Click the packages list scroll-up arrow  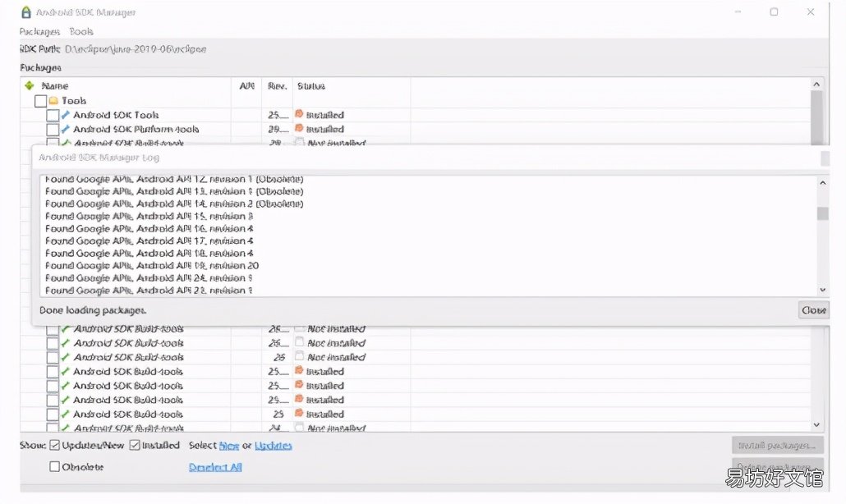coord(816,84)
